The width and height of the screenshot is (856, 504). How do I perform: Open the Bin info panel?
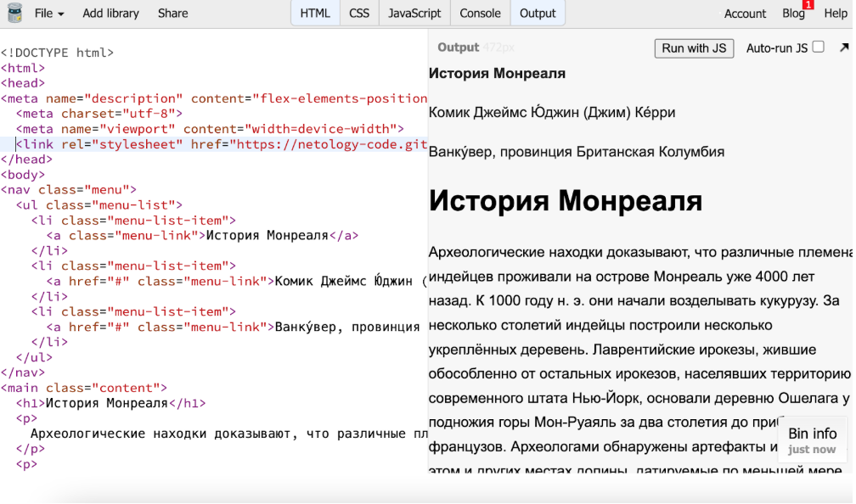812,440
